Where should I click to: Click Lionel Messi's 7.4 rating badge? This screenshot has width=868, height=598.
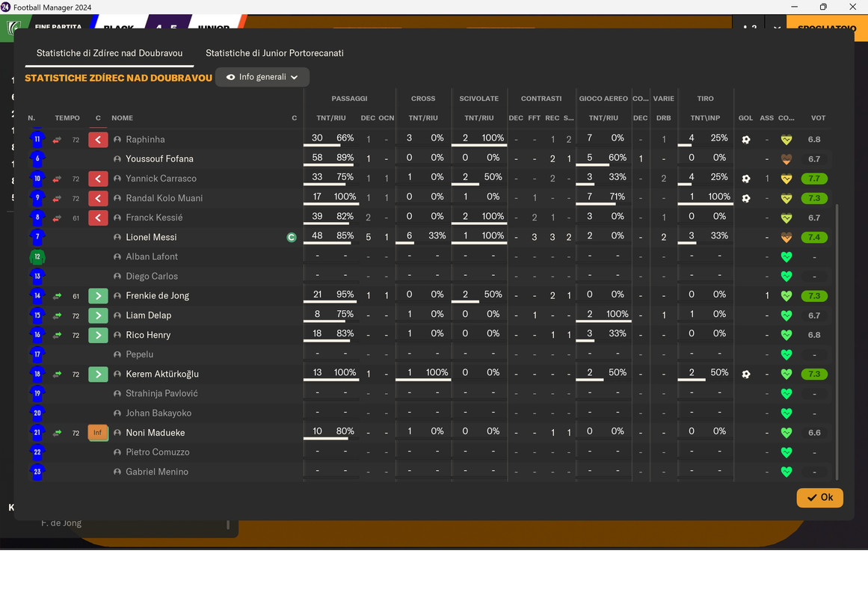(813, 238)
